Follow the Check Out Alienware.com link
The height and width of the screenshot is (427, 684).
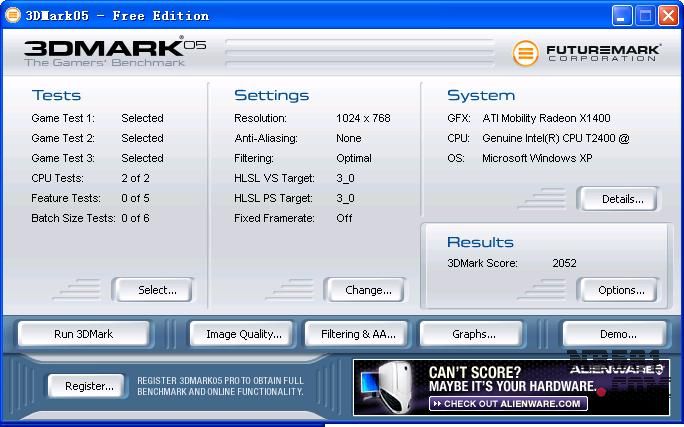pos(508,403)
